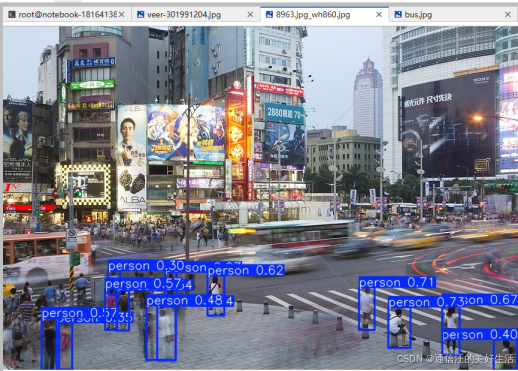The image size is (518, 371).
Task: Close the veer-301991204.jpg tab
Action: 250,15
